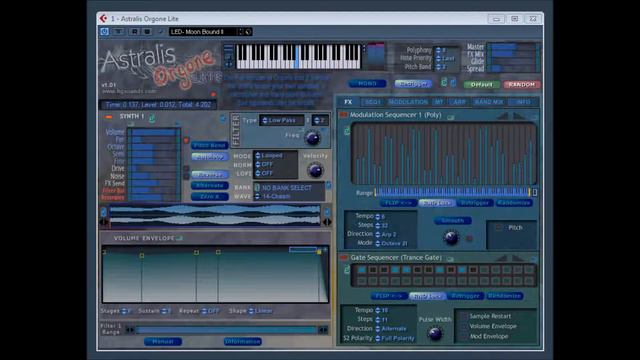The height and width of the screenshot is (360, 640).
Task: Toggle the fourth gate sequencer step
Action: tap(395, 270)
